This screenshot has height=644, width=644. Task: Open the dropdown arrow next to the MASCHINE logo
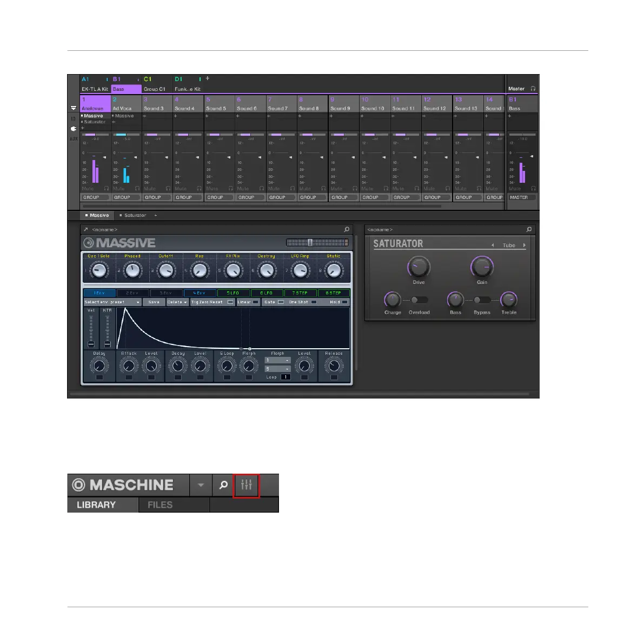(201, 485)
